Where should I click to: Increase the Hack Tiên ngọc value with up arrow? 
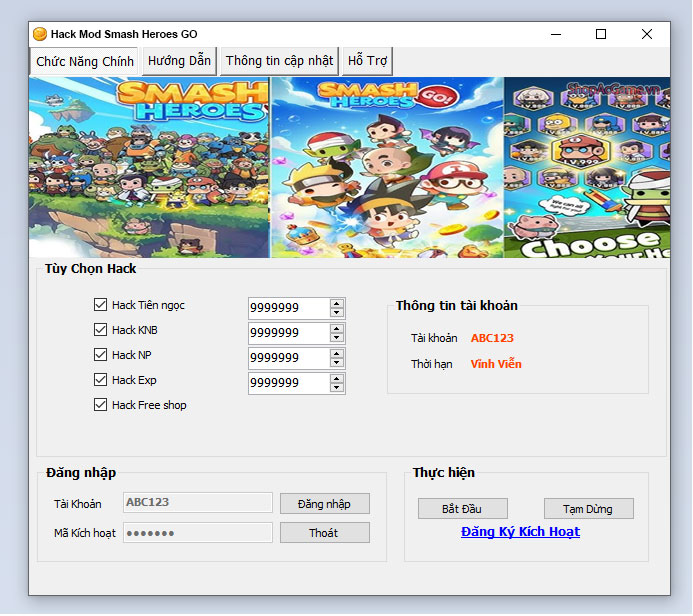pyautogui.click(x=337, y=304)
